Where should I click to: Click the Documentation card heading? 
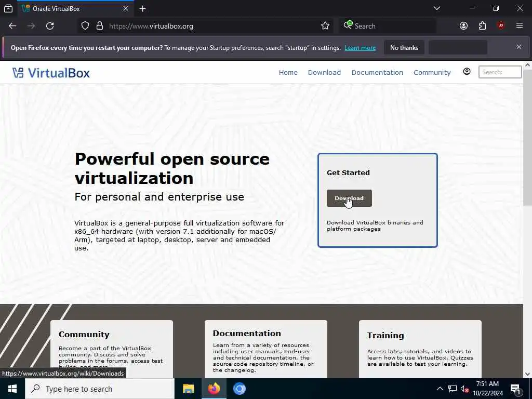(x=247, y=333)
